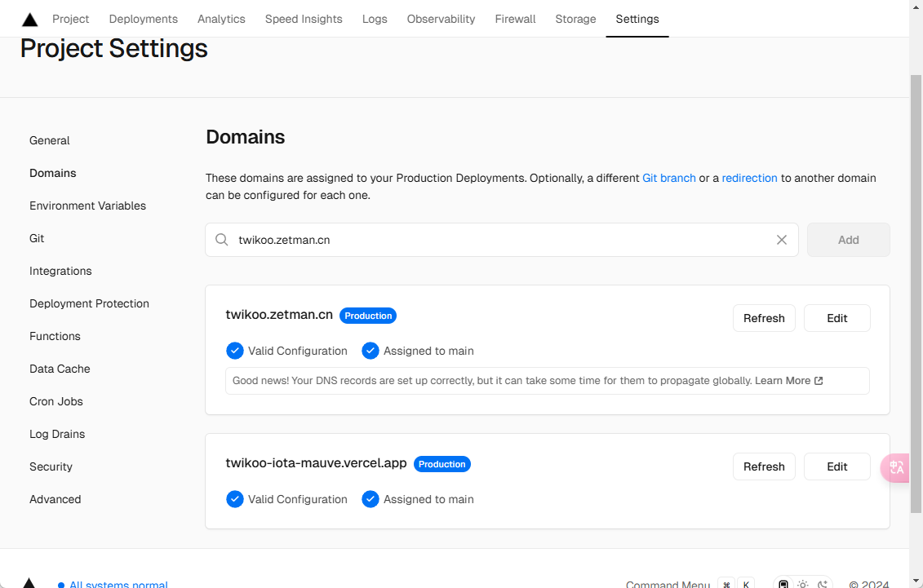Edit the twikoo-iota-mauve.vercel.app domain
Viewport: 923px width, 588px height.
pyautogui.click(x=836, y=466)
